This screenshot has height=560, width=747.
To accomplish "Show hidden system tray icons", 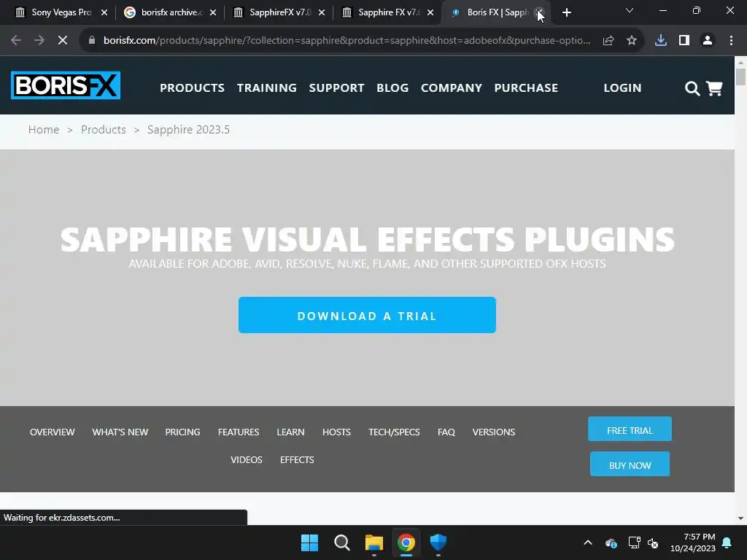I will pyautogui.click(x=588, y=542).
